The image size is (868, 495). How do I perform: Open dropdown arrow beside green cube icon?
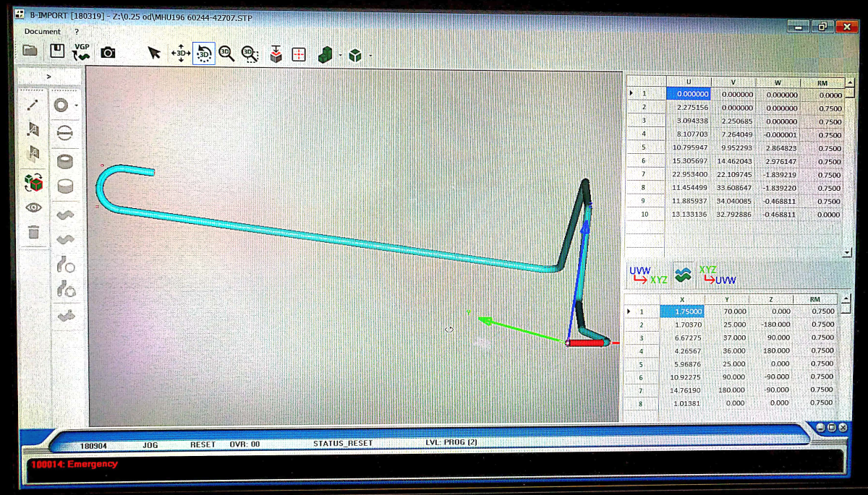[x=370, y=55]
